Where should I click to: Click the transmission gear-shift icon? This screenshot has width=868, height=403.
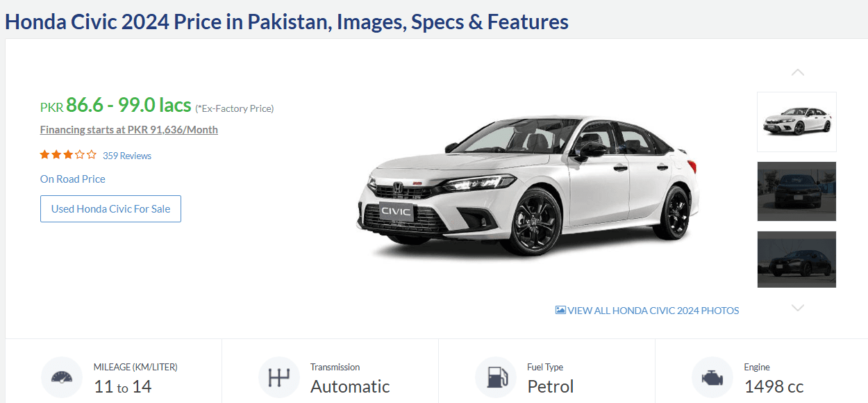[x=278, y=378]
